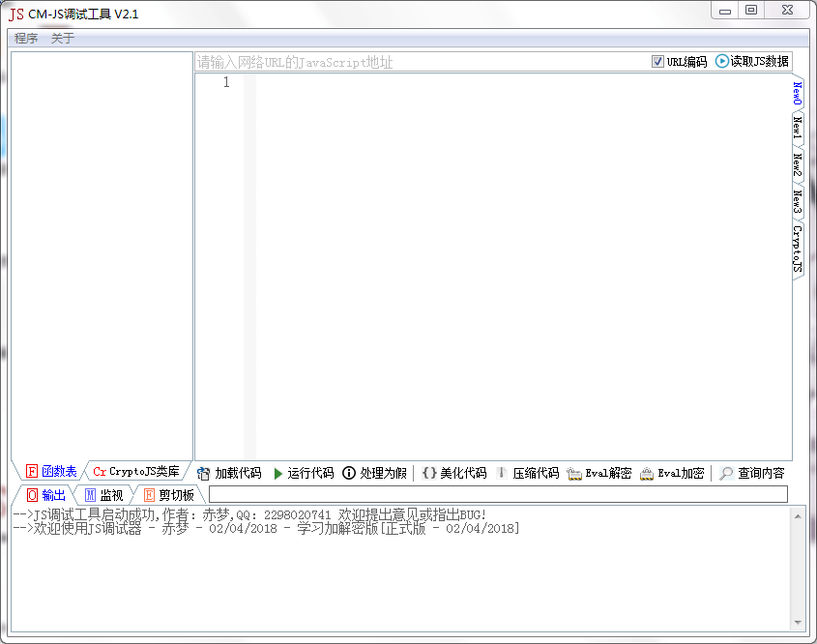Open the 关于 menu
The height and width of the screenshot is (644, 817).
click(x=63, y=38)
